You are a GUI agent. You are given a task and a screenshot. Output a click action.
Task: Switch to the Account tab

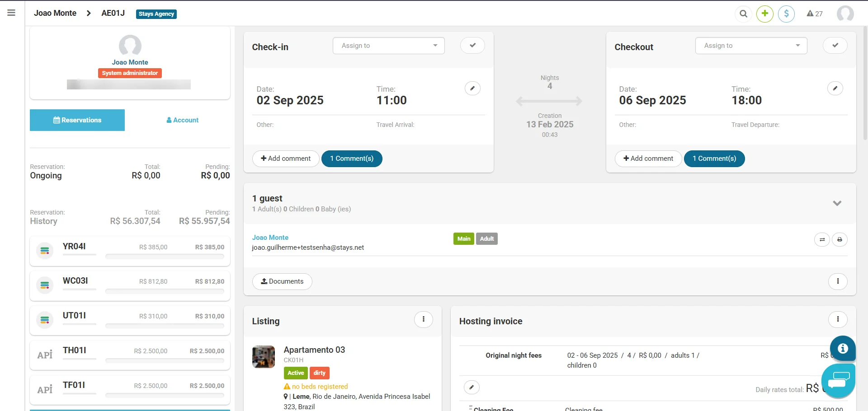(x=183, y=120)
